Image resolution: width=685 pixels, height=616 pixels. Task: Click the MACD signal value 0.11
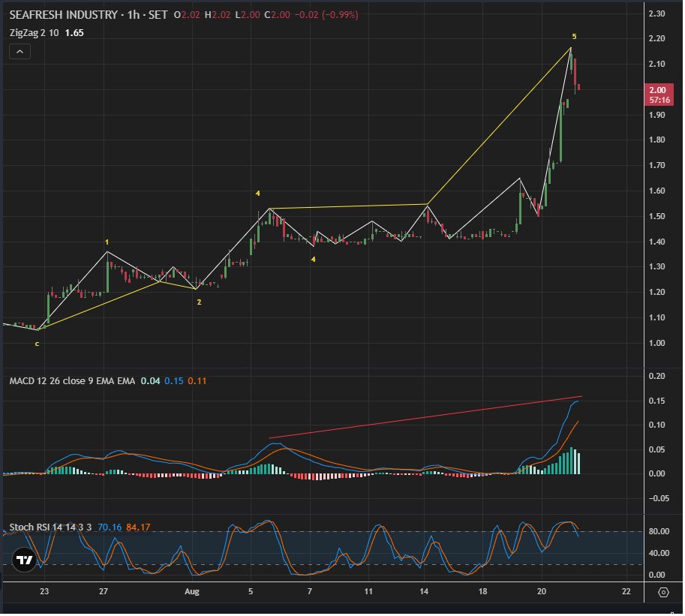click(x=197, y=382)
